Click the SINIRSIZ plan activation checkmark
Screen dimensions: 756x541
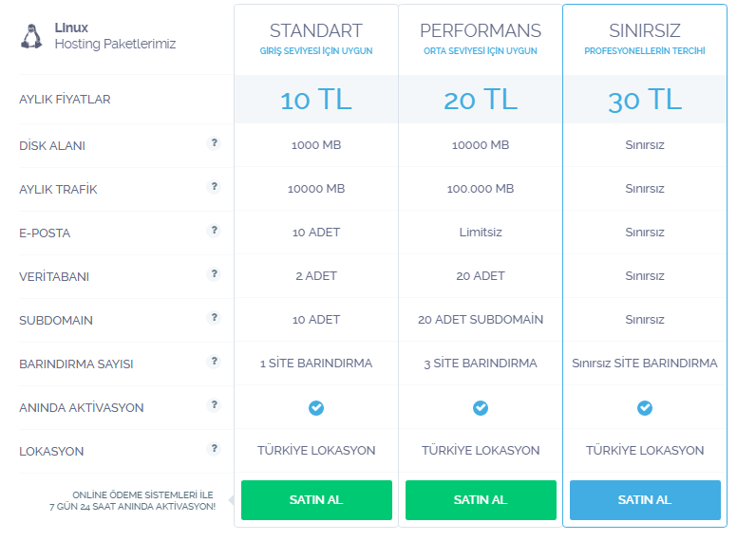pos(645,408)
